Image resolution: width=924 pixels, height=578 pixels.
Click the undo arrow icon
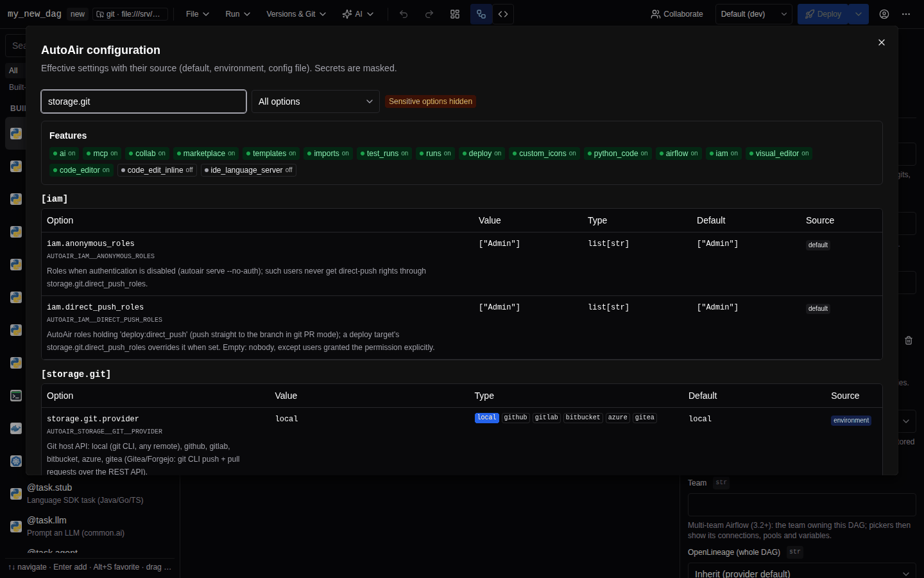(x=404, y=14)
